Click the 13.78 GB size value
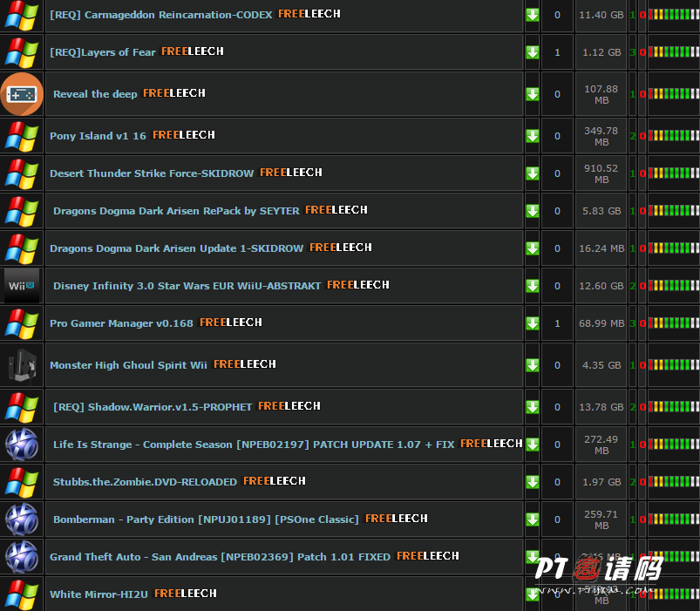Screen dimensions: 700x611 click(601, 407)
